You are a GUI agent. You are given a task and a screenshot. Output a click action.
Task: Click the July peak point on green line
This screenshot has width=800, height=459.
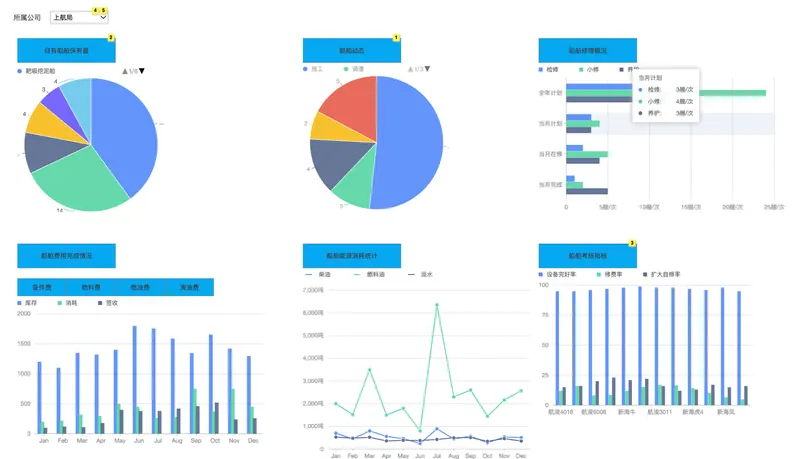point(437,305)
